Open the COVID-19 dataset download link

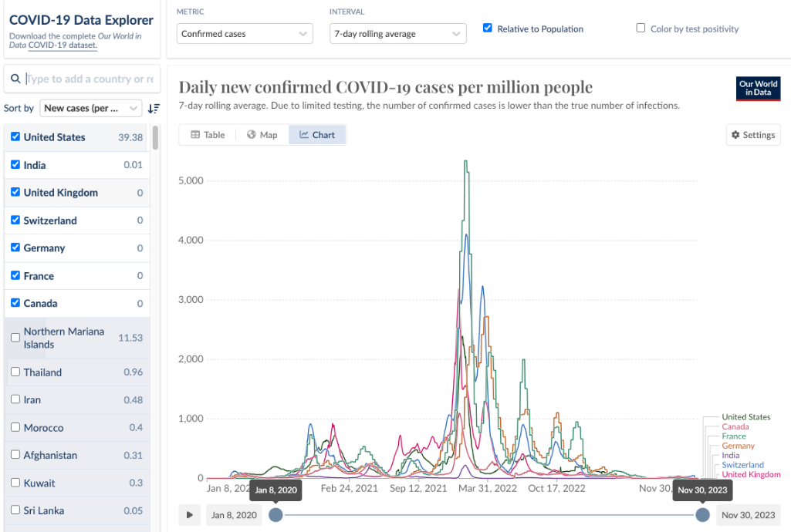pos(63,45)
